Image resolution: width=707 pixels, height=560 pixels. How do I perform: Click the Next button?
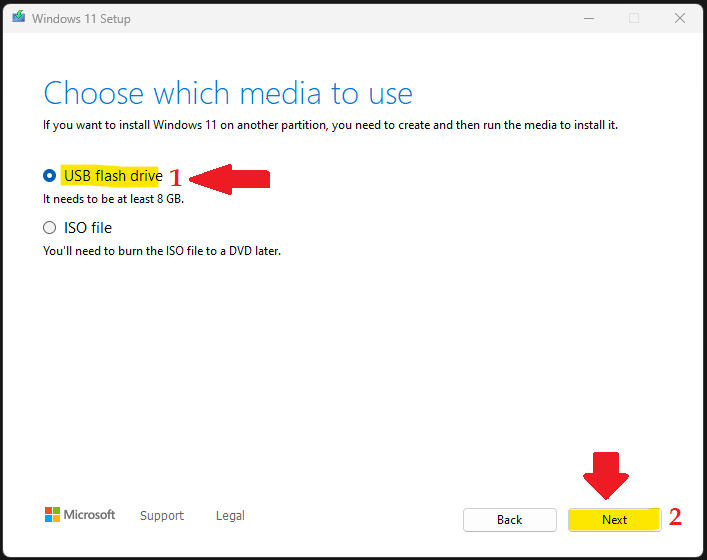[614, 520]
